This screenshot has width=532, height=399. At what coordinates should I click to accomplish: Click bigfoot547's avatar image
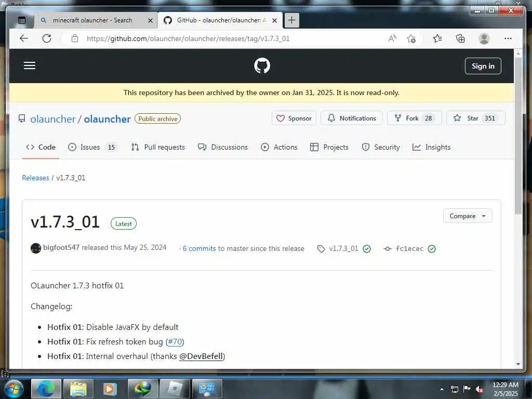click(36, 248)
